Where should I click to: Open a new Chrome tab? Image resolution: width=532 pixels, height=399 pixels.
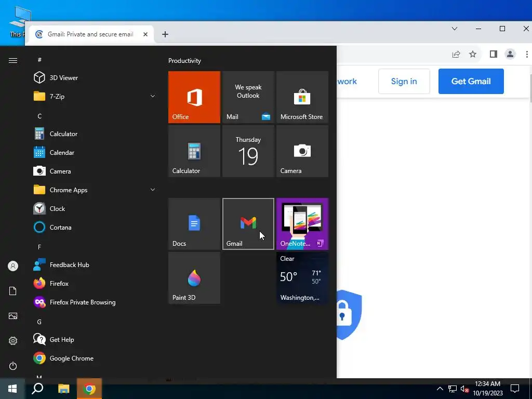(165, 34)
